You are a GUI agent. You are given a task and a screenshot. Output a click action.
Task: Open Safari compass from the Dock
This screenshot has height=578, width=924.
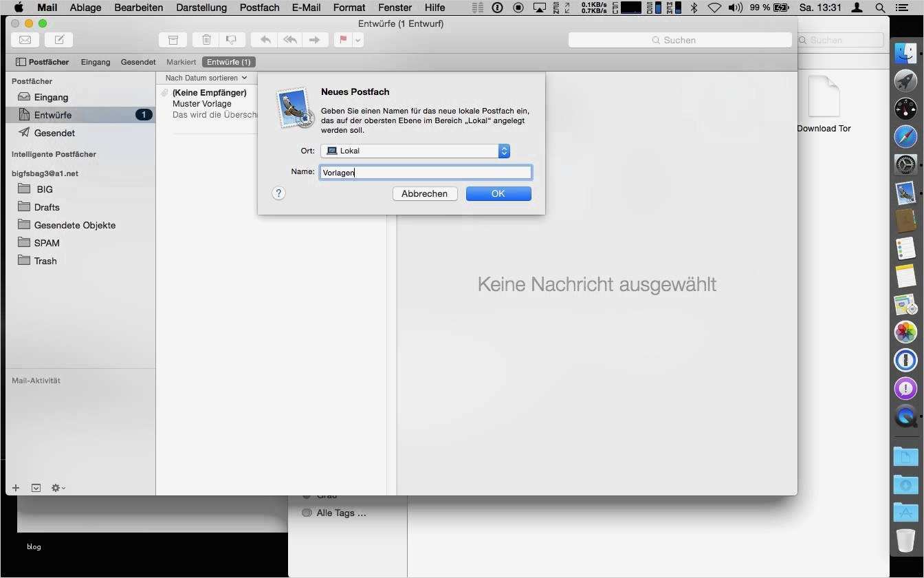[905, 136]
